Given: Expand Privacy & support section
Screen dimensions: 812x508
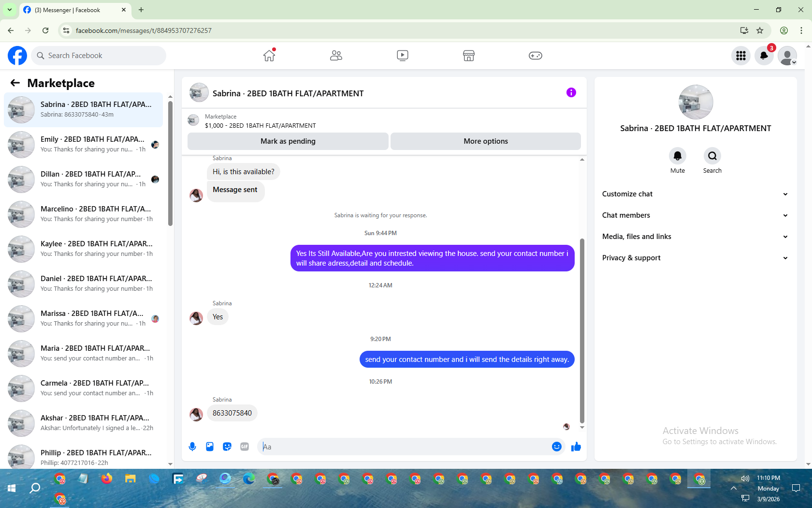Looking at the screenshot, I should (x=696, y=258).
